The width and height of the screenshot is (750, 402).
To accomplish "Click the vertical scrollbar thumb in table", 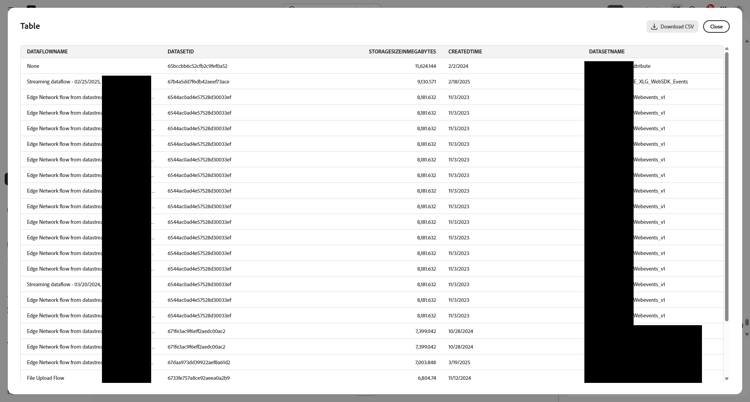I will click(727, 187).
